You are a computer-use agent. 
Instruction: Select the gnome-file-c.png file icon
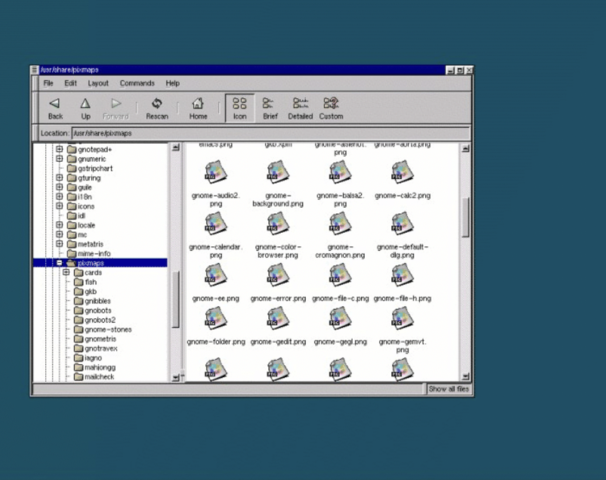pos(340,275)
